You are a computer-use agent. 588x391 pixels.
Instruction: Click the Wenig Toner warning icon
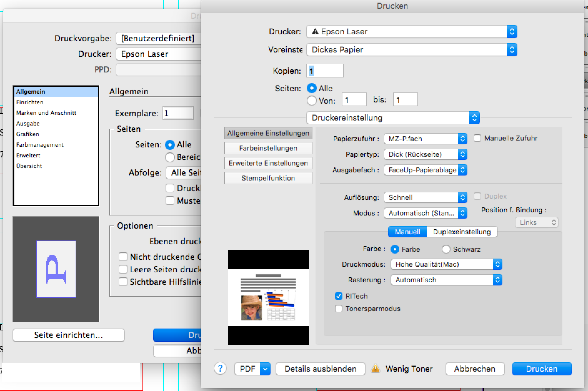(375, 369)
